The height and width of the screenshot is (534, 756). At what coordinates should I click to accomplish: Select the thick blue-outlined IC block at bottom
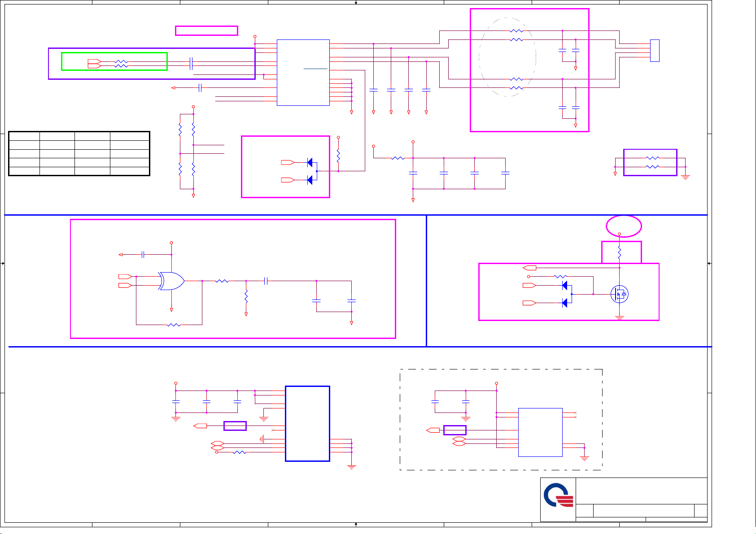coord(307,423)
